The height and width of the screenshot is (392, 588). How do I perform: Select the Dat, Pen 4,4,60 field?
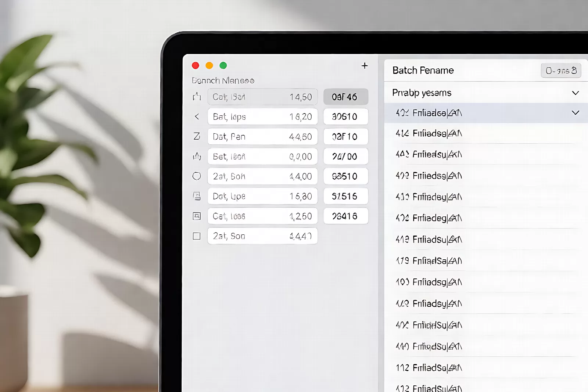pos(262,136)
